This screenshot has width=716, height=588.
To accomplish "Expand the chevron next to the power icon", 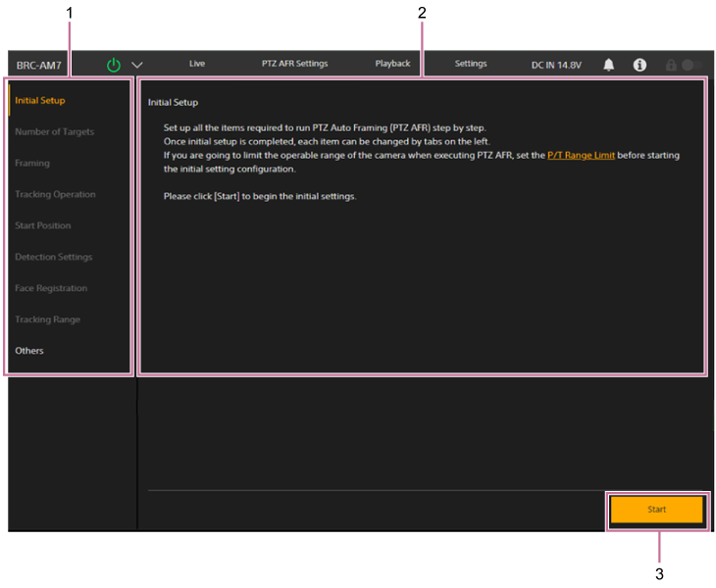I will [x=137, y=65].
